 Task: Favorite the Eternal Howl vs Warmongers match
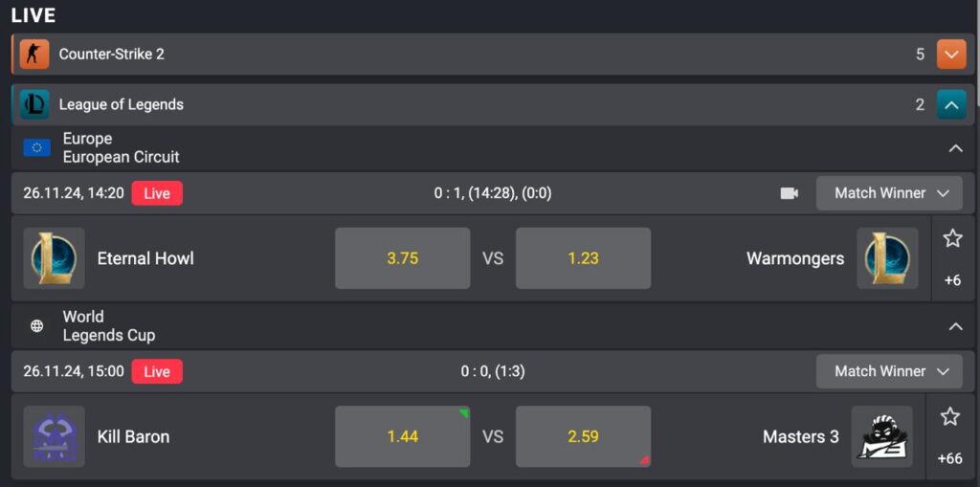pos(952,238)
